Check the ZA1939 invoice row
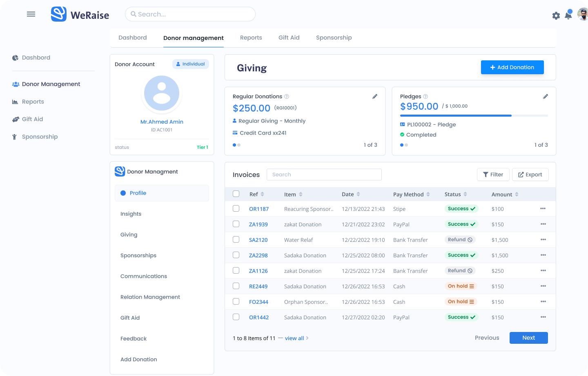588x376 pixels. click(236, 224)
